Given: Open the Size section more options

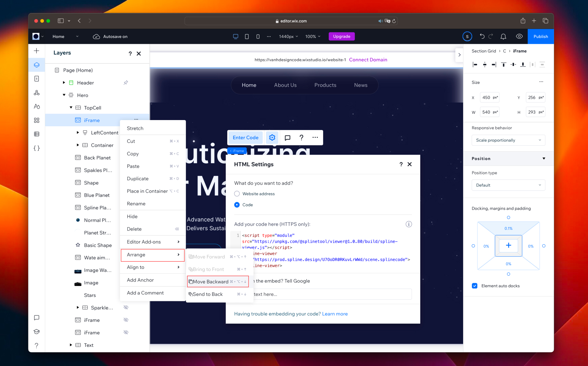Looking at the screenshot, I should (541, 82).
